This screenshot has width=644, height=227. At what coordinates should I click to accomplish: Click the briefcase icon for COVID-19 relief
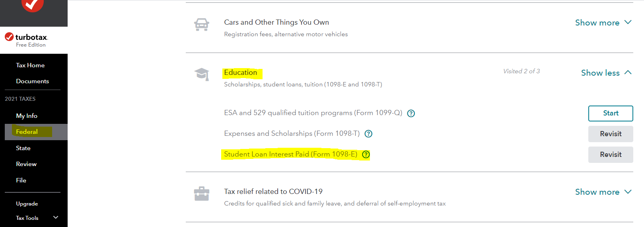pyautogui.click(x=202, y=194)
